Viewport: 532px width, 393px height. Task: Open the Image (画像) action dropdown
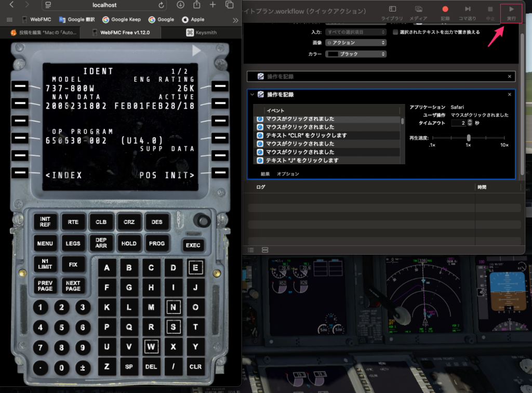point(356,43)
